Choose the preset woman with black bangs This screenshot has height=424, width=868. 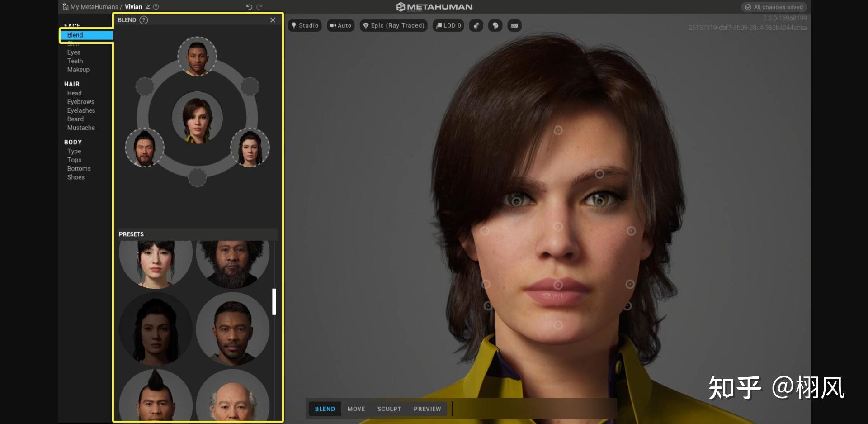(x=156, y=265)
